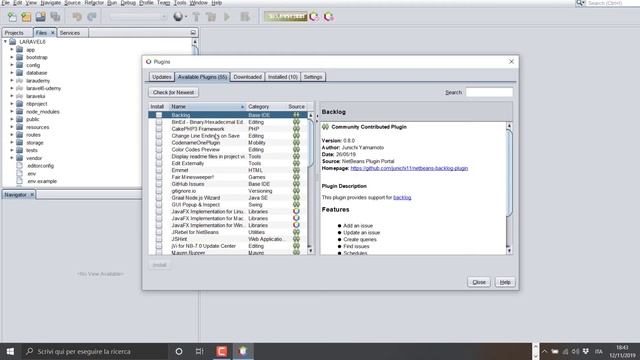The image size is (640, 360).
Task: Click the Clean and Build icon
Action: click(x=211, y=17)
